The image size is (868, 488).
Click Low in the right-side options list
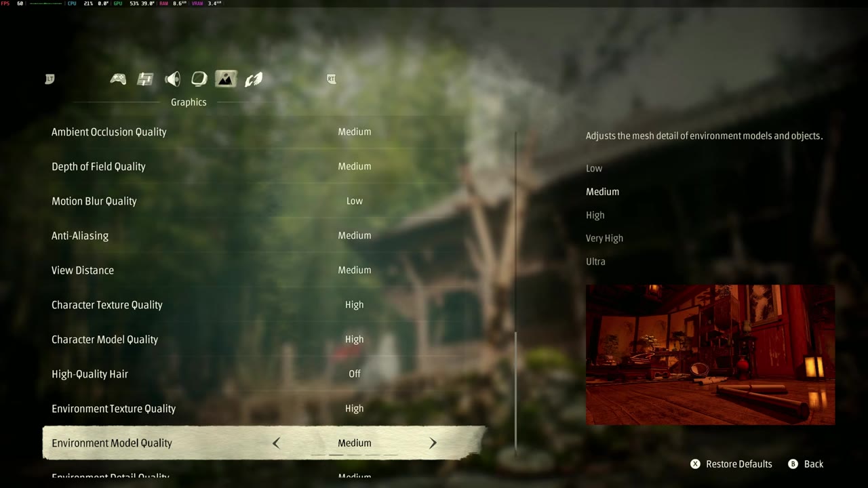point(594,169)
